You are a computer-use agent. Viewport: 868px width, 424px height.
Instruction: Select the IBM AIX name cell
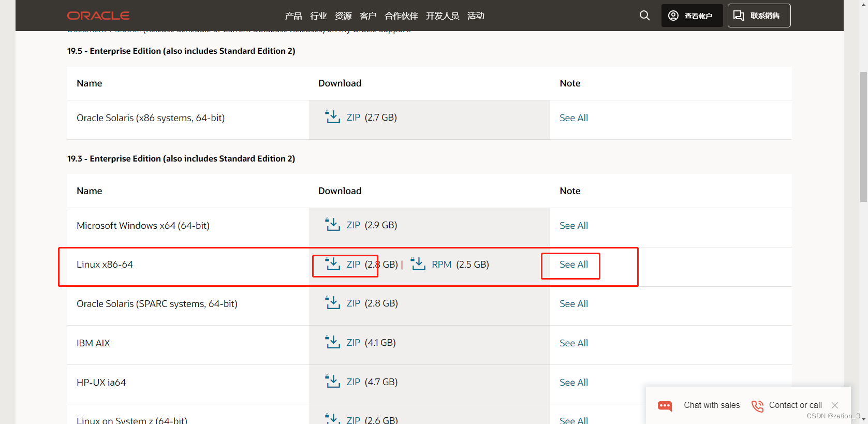point(188,345)
